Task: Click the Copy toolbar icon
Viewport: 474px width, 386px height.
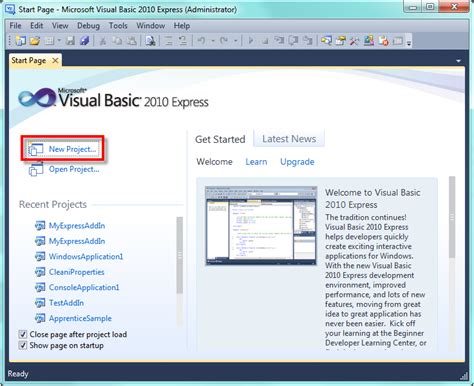Action: 117,41
